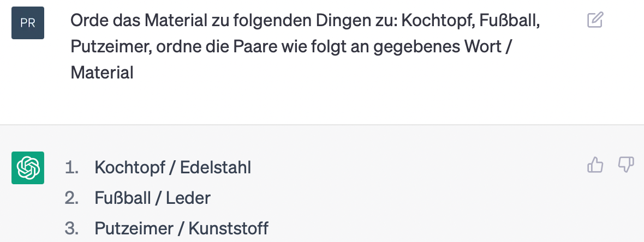Viewport: 644px width, 242px height.
Task: Select the 'Fußball / Leder' list item
Action: tap(152, 198)
